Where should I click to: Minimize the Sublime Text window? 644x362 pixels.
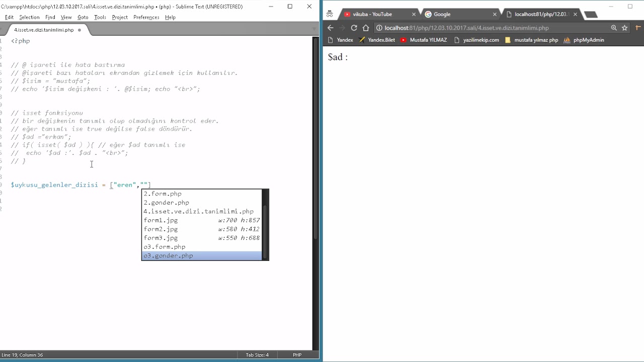pyautogui.click(x=271, y=7)
